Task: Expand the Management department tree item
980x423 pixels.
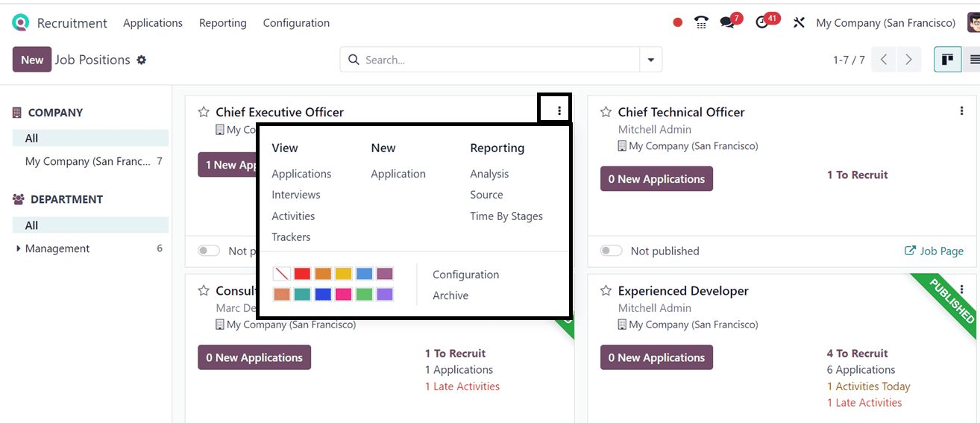Action: click(19, 248)
